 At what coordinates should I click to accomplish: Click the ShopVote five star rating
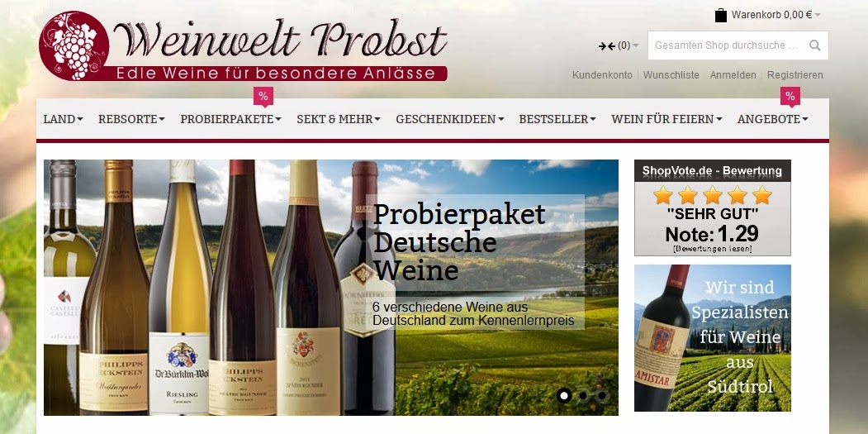pos(712,195)
